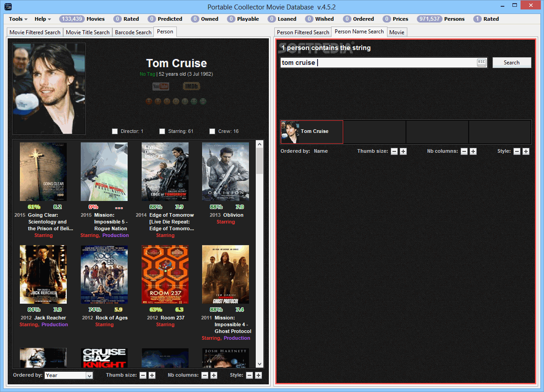The height and width of the screenshot is (392, 544).
Task: Click Style plus in the filmography panel
Action: pyautogui.click(x=258, y=375)
